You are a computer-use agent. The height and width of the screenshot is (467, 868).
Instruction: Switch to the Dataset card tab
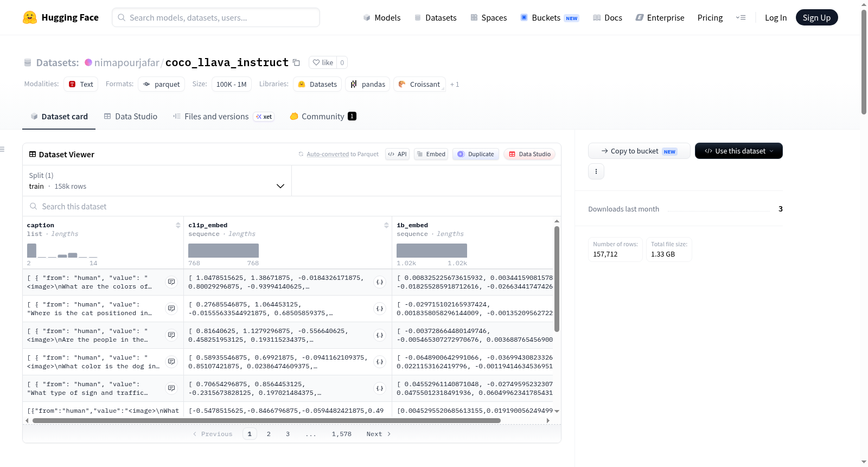click(x=59, y=116)
